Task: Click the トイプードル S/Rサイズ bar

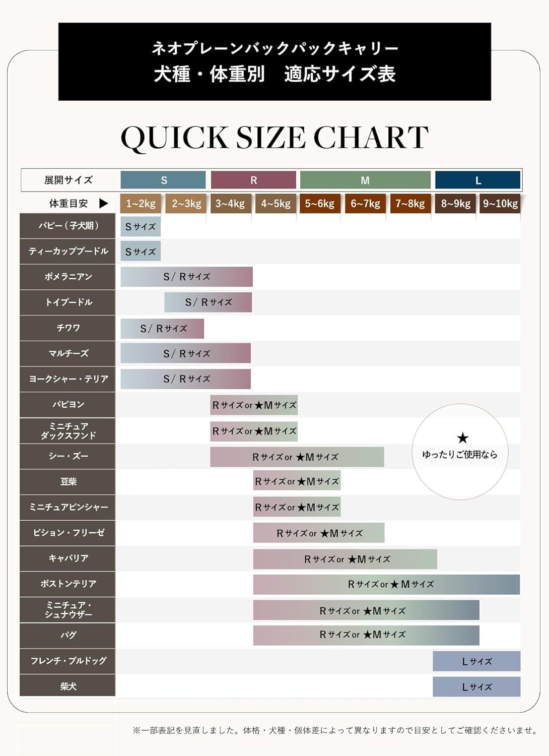Action: (208, 302)
